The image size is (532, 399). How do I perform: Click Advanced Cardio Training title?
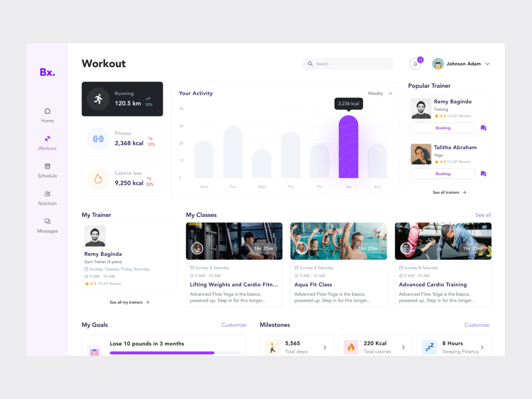(x=433, y=285)
